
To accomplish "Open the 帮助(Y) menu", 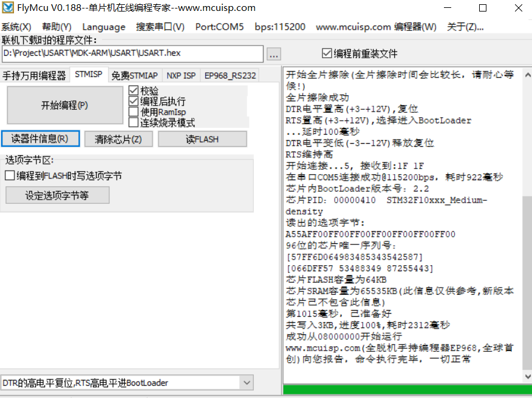I will [x=56, y=27].
